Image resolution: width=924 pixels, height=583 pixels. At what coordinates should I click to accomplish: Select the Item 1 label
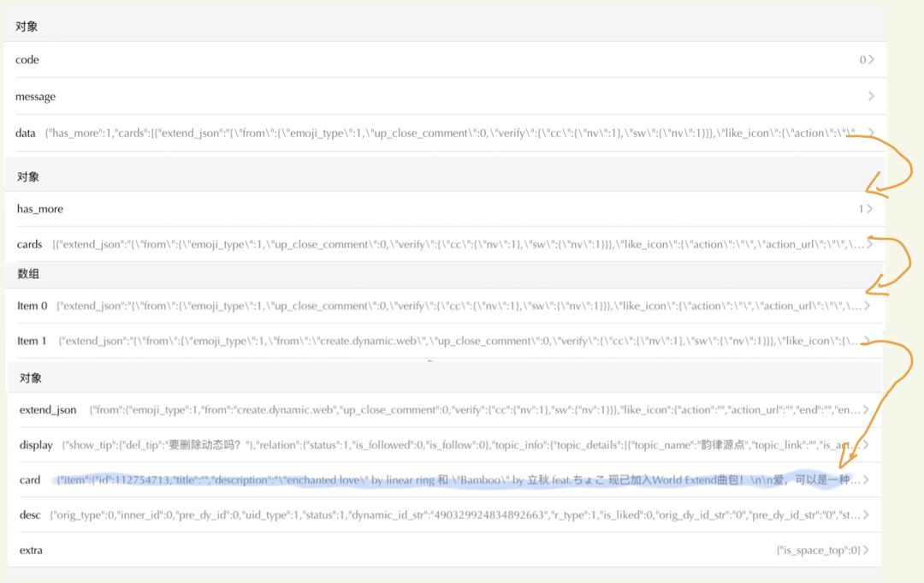click(x=32, y=341)
